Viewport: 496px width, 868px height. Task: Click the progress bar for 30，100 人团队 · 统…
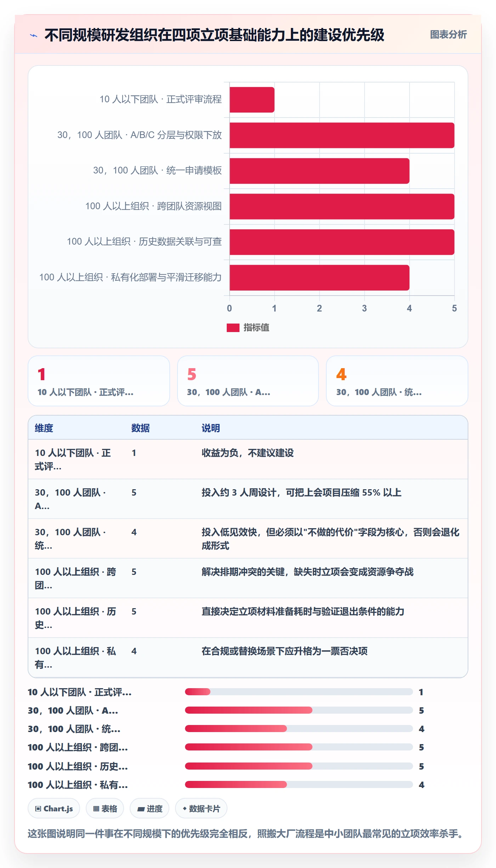(299, 729)
